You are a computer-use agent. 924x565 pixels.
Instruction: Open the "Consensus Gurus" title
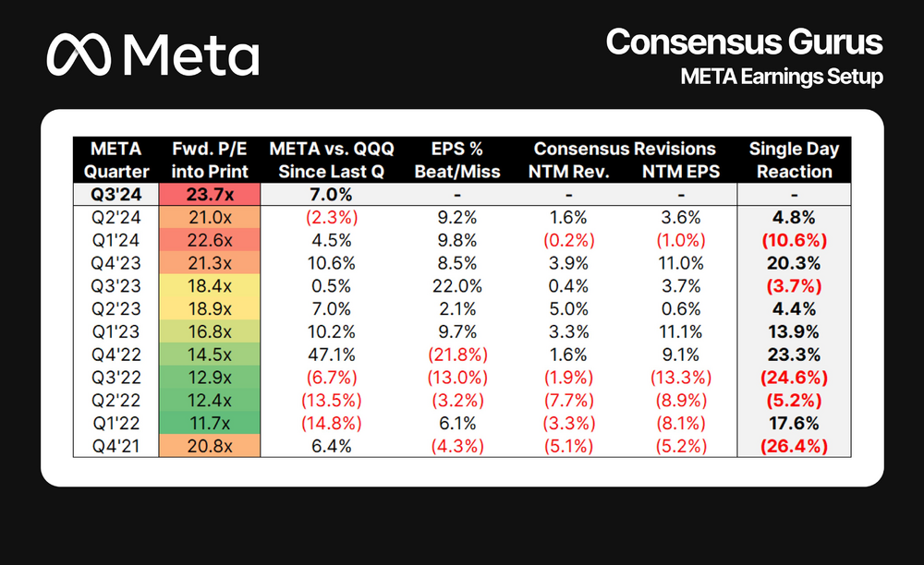click(744, 42)
